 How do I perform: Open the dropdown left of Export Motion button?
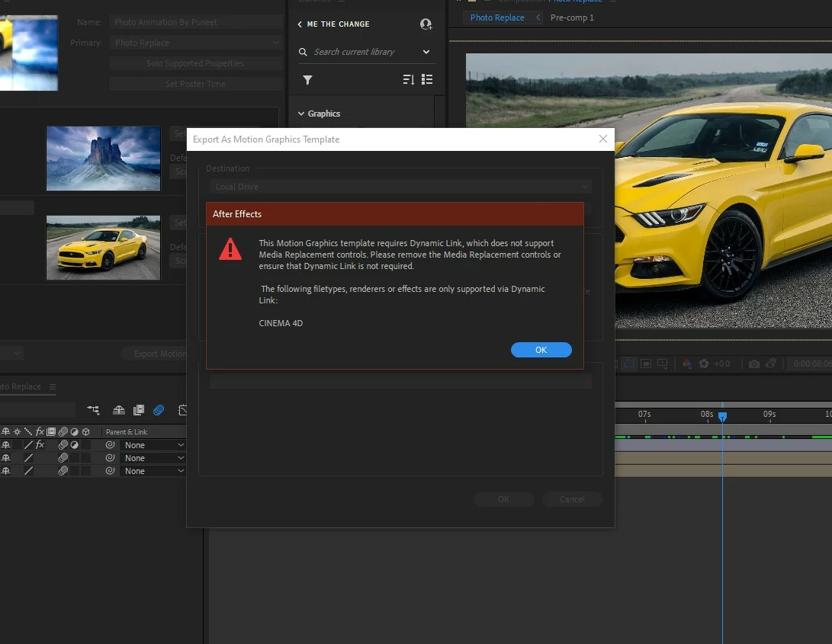click(11, 354)
